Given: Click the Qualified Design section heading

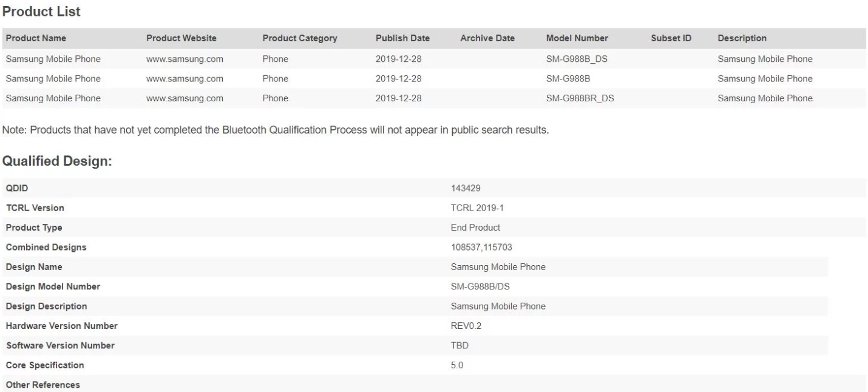Looking at the screenshot, I should (x=56, y=161).
